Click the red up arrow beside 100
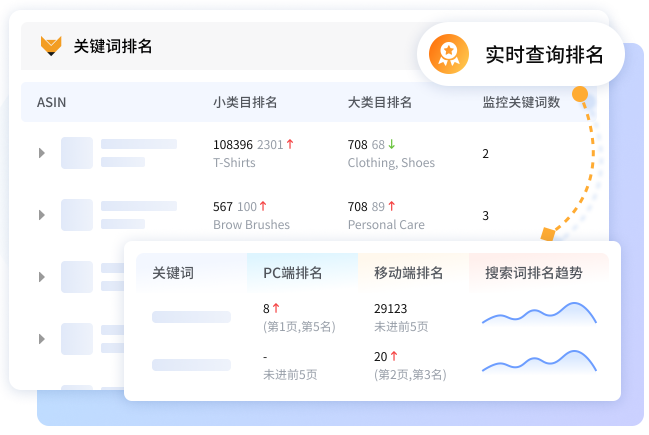This screenshot has height=435, width=649. click(264, 207)
